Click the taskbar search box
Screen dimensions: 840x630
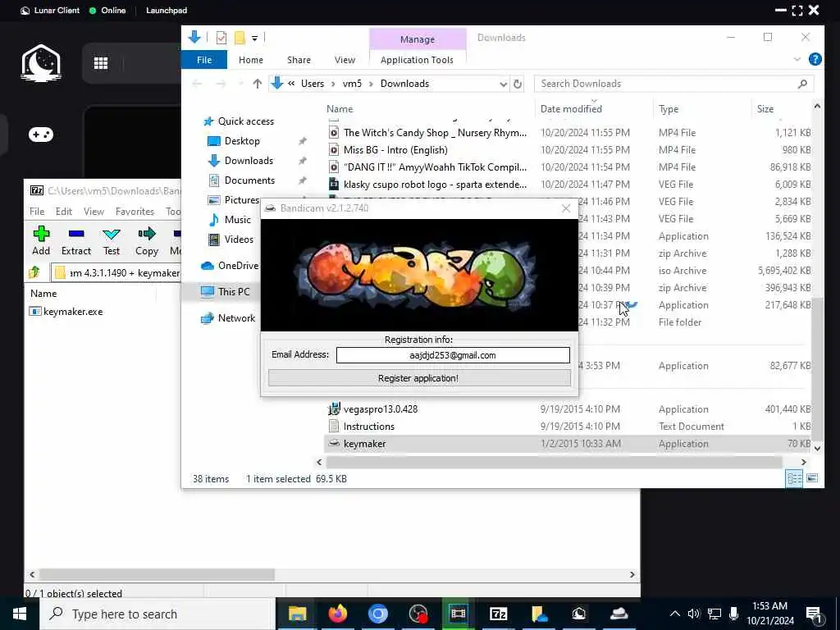157,614
